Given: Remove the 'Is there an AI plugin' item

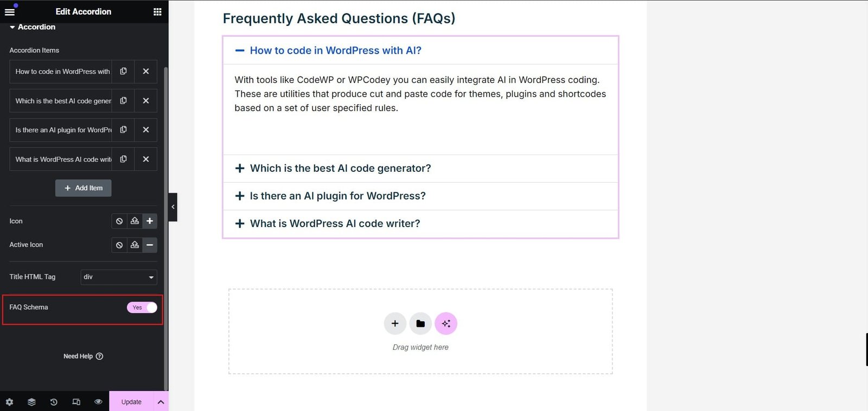Looking at the screenshot, I should click(x=146, y=130).
